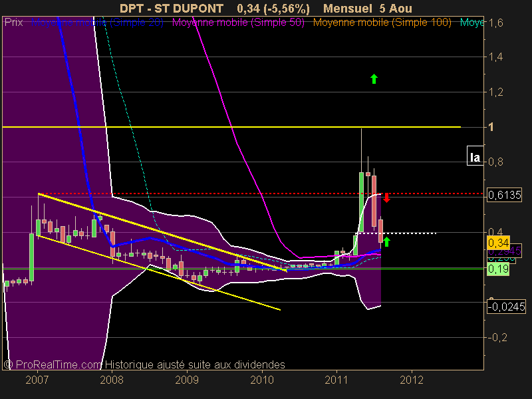
Task: Click the "2012" year on the time axis
Action: tap(412, 380)
